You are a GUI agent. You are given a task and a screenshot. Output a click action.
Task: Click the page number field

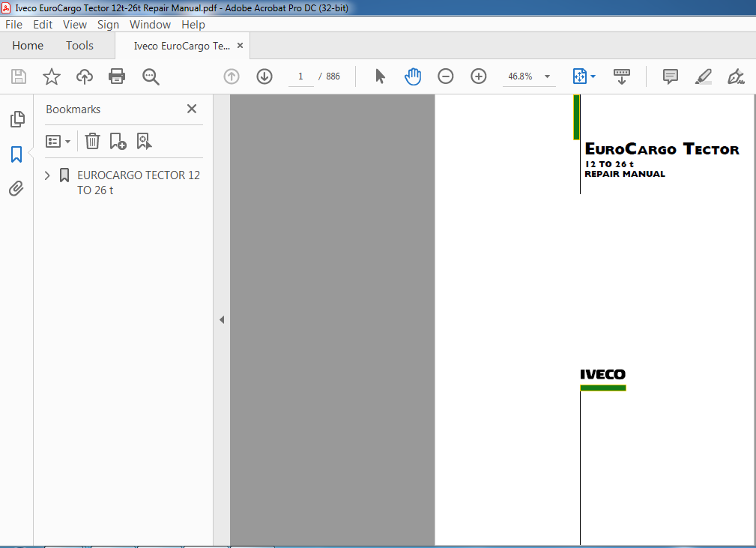tap(301, 76)
